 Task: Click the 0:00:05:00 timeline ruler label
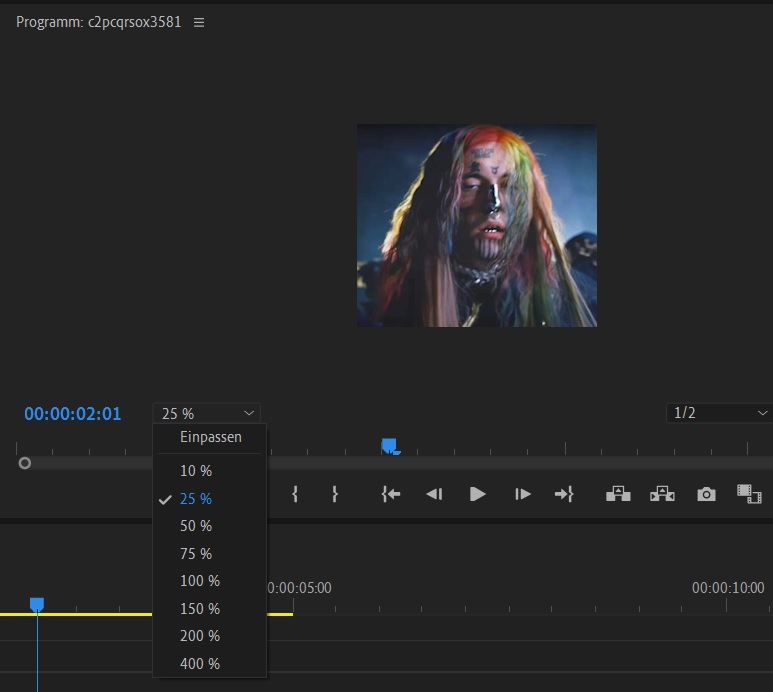(x=299, y=588)
